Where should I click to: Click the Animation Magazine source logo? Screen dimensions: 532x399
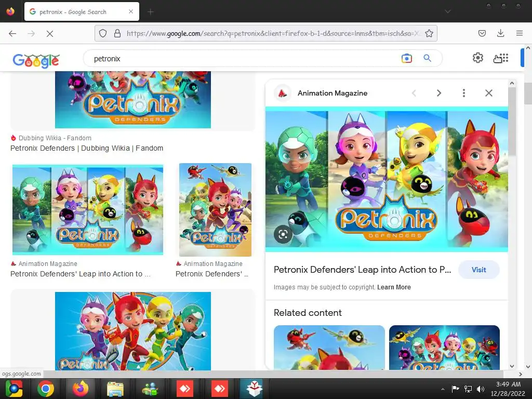click(282, 93)
